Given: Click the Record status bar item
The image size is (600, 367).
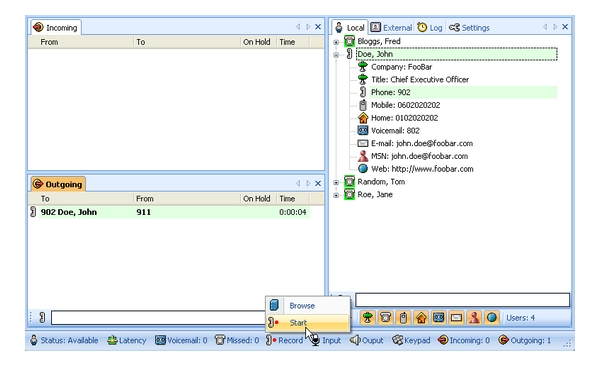Looking at the screenshot, I should tap(284, 340).
